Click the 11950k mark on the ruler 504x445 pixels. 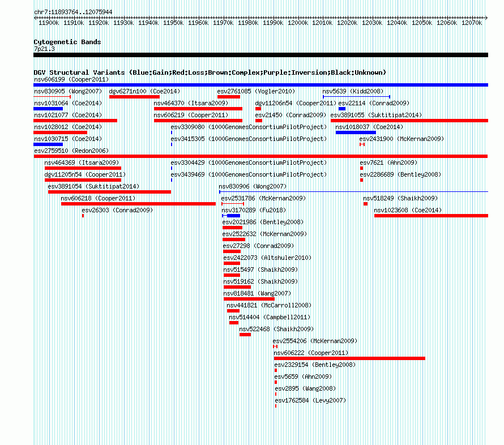click(173, 23)
